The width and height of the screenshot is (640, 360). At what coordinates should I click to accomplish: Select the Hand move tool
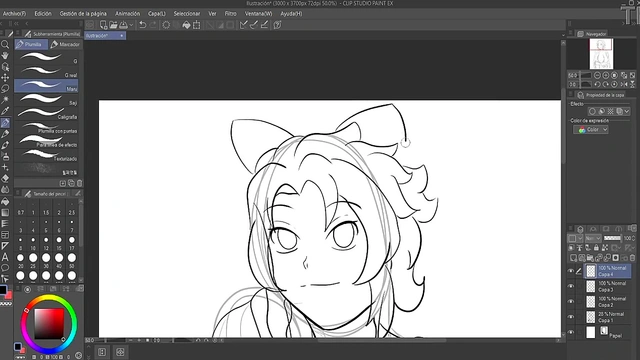point(5,55)
